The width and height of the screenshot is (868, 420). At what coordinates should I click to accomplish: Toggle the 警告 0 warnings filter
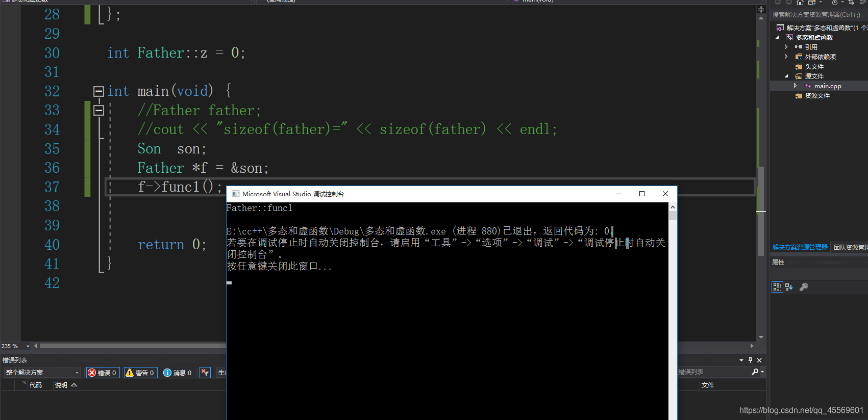(x=141, y=373)
